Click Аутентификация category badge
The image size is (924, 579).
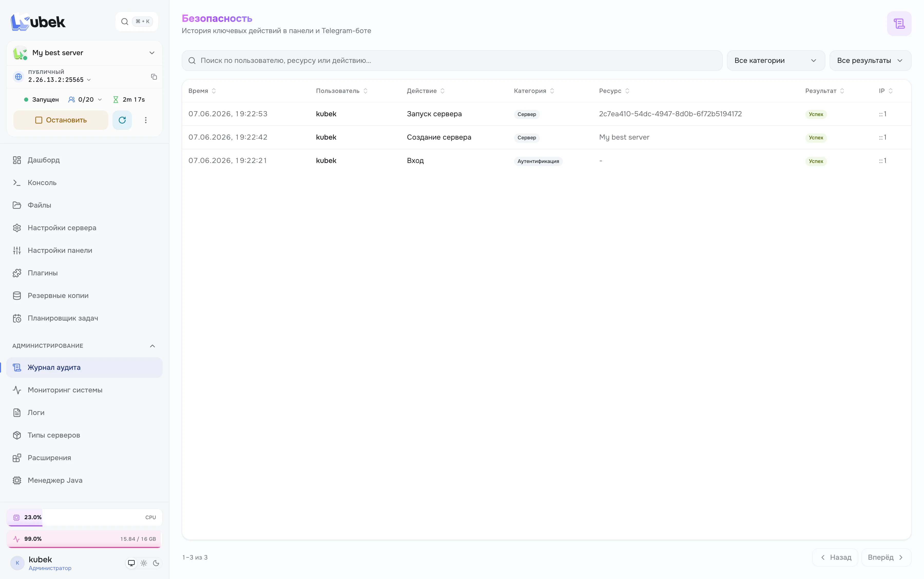click(x=538, y=161)
